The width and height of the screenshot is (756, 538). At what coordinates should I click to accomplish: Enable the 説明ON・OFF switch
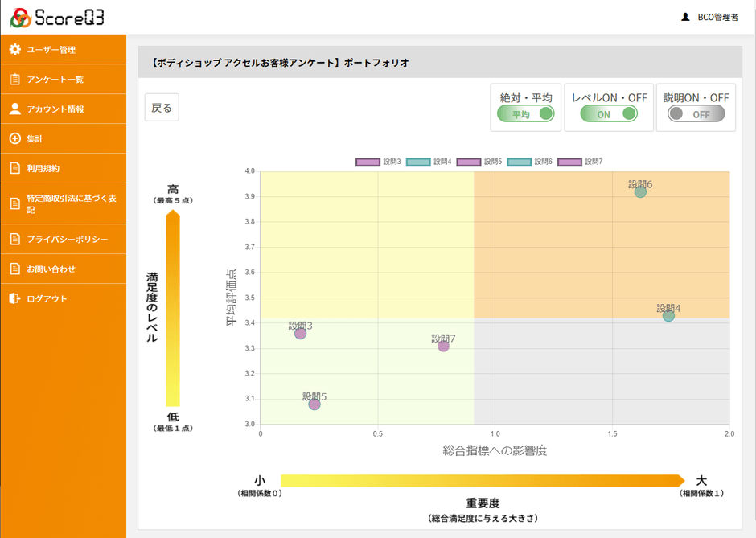click(x=696, y=114)
